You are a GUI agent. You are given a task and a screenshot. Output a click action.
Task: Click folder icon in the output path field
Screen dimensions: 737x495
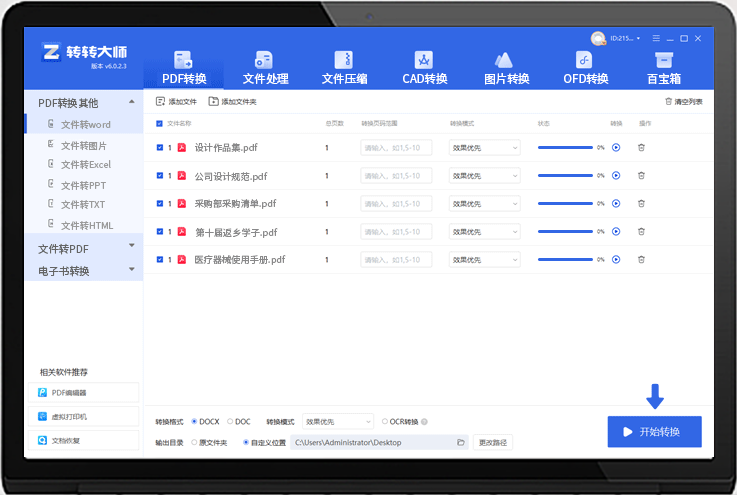click(461, 442)
